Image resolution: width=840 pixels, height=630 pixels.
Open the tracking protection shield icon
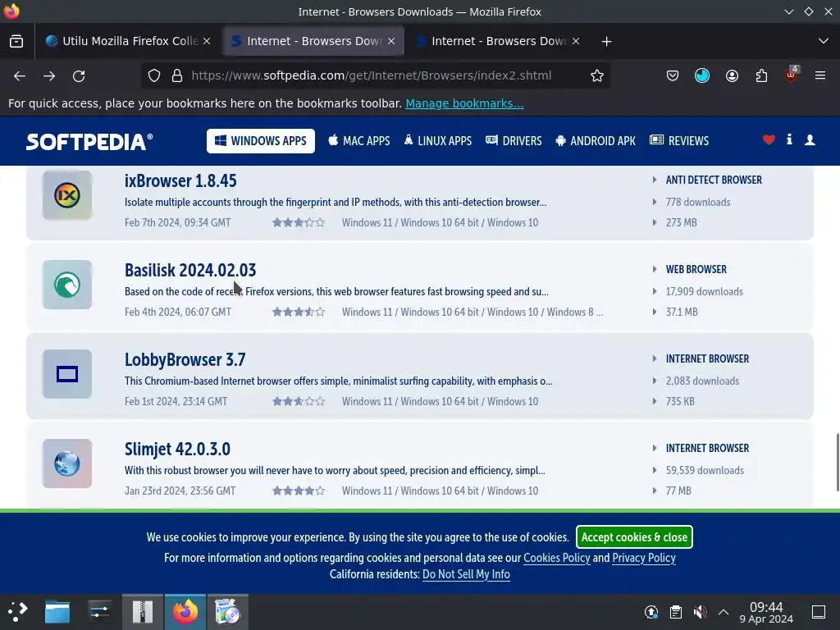[154, 76]
